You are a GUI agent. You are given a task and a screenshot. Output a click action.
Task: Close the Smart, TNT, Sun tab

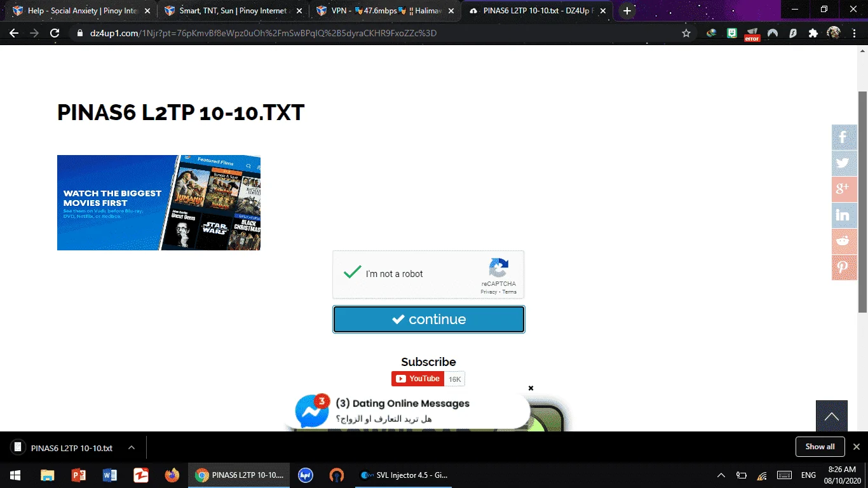click(300, 11)
